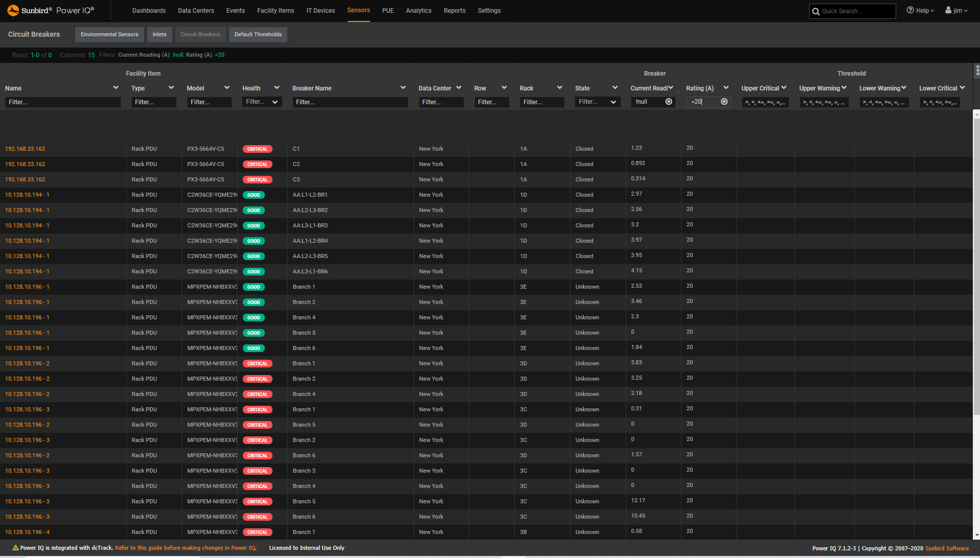Clear the Rating (A) filter with its x icon
This screenshot has height=558, width=980.
click(724, 102)
